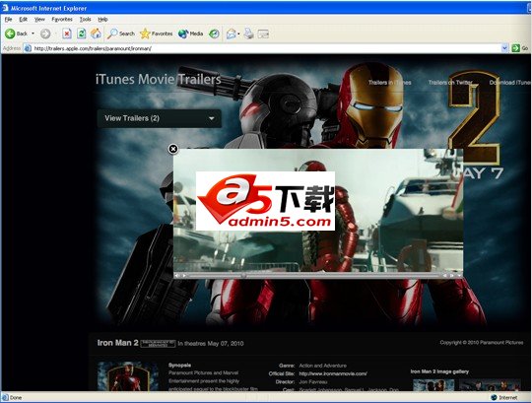Click the Internet zone status bar icon
Screen dimensions: 532x403
(x=494, y=397)
